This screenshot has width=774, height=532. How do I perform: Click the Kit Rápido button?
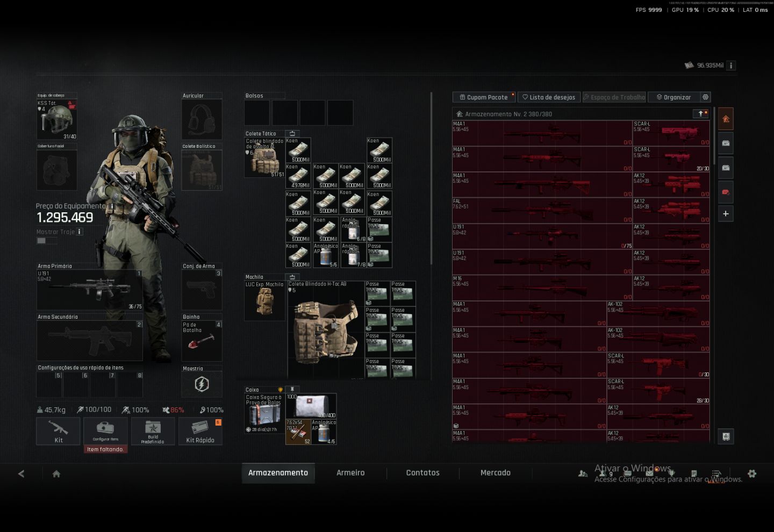200,432
